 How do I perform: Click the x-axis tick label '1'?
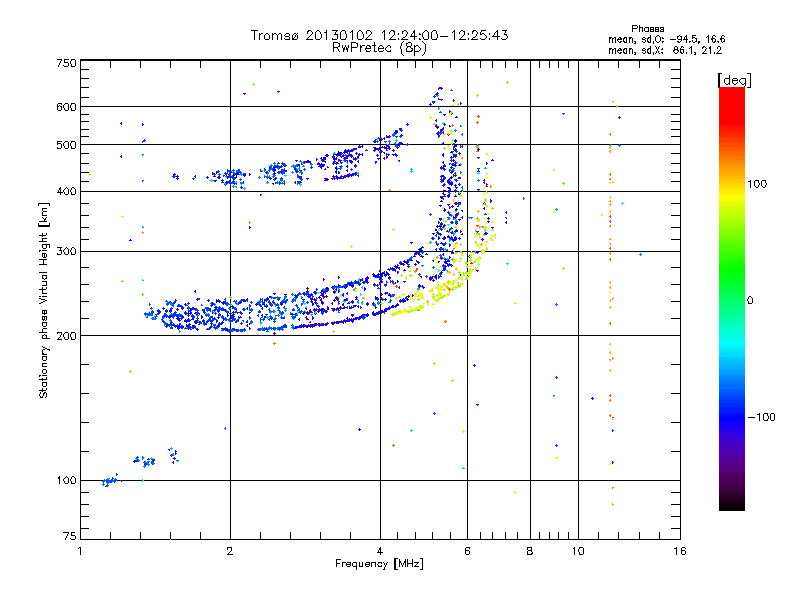point(80,551)
